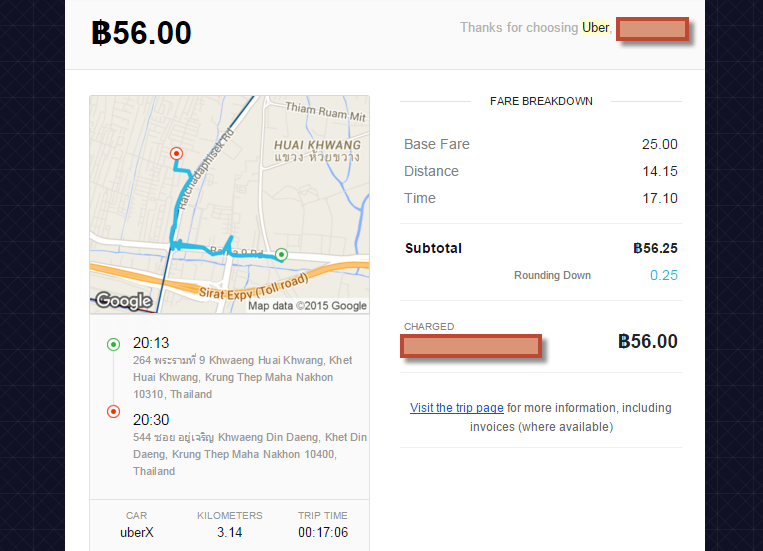763x551 pixels.
Task: Click the Map data ©2015 Google attribution
Action: tap(307, 306)
